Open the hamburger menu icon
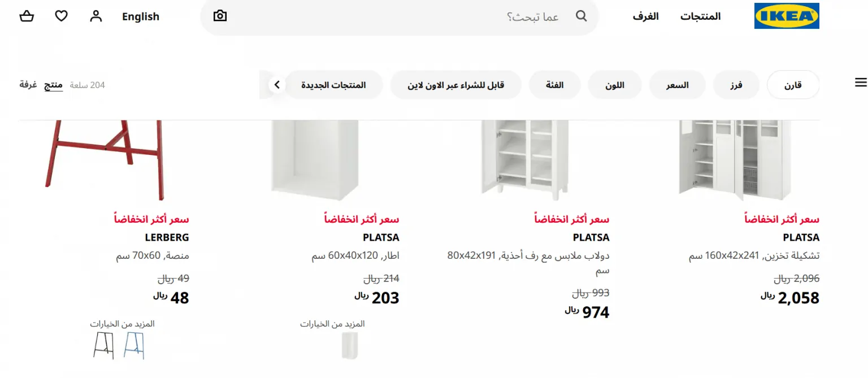Viewport: 868px width, 378px height. pyautogui.click(x=861, y=83)
